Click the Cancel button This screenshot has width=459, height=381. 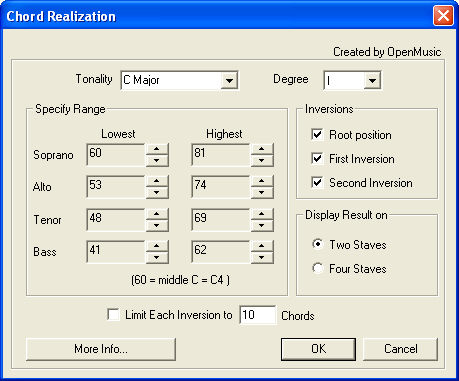(x=400, y=349)
